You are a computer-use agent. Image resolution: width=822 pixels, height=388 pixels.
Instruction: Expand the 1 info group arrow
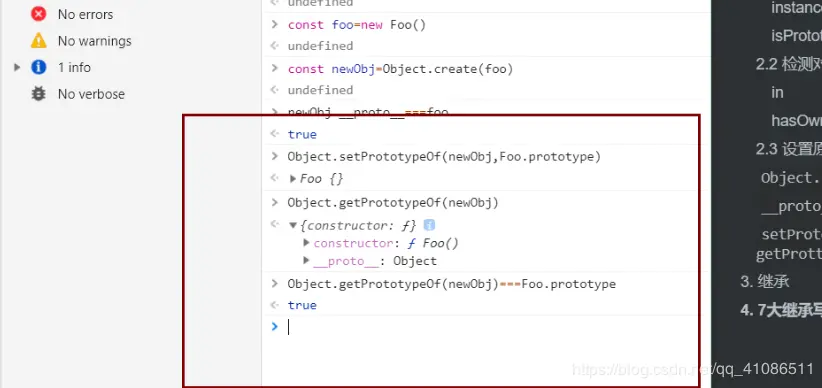[x=17, y=67]
